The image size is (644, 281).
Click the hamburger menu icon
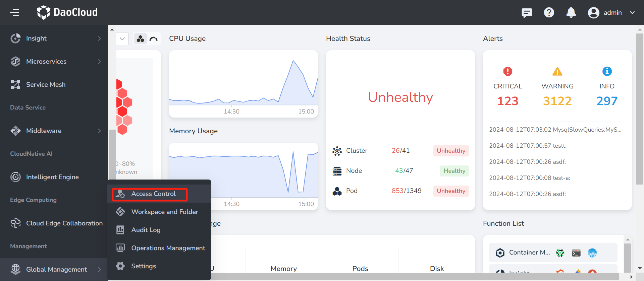pyautogui.click(x=15, y=13)
